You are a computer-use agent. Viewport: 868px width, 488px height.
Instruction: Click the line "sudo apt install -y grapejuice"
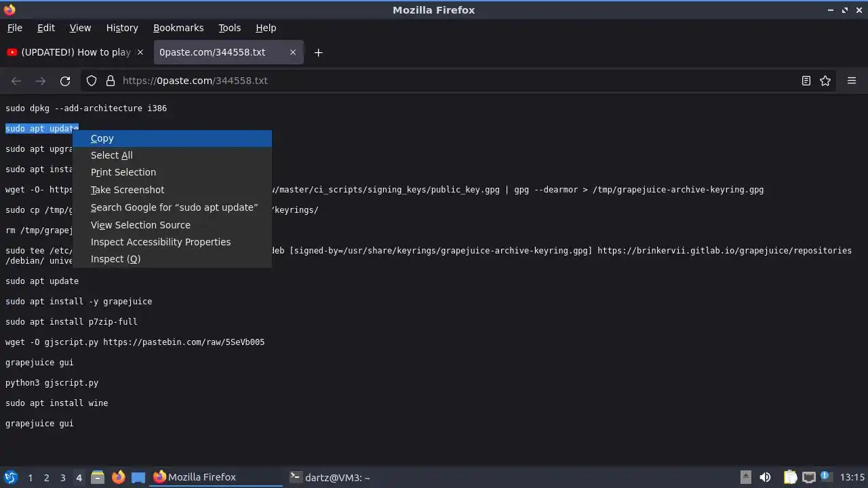click(79, 302)
